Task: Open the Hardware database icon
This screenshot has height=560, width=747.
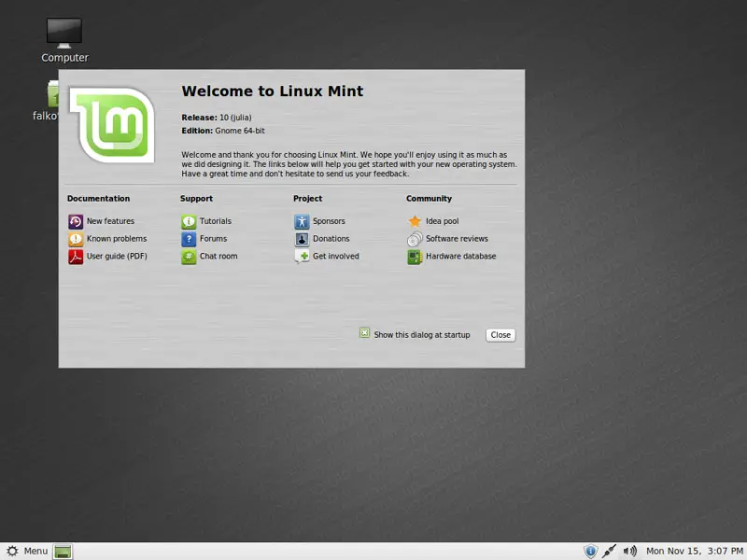Action: coord(415,257)
